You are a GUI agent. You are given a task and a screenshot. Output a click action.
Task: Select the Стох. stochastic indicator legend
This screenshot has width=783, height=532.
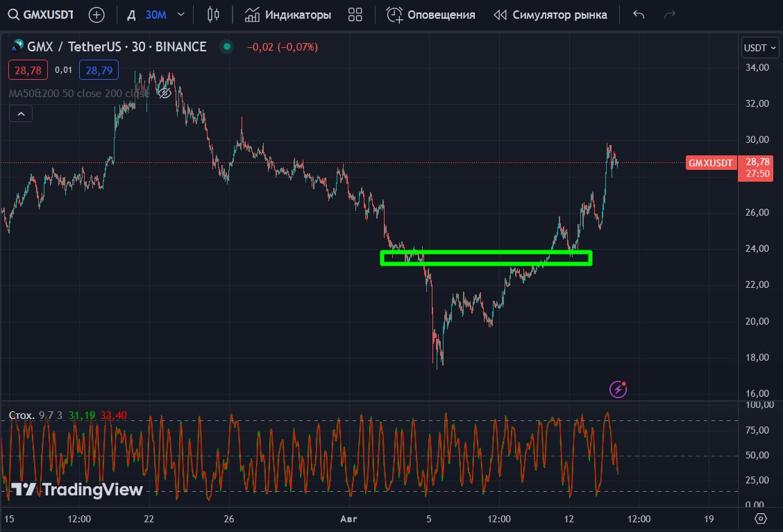click(x=22, y=415)
